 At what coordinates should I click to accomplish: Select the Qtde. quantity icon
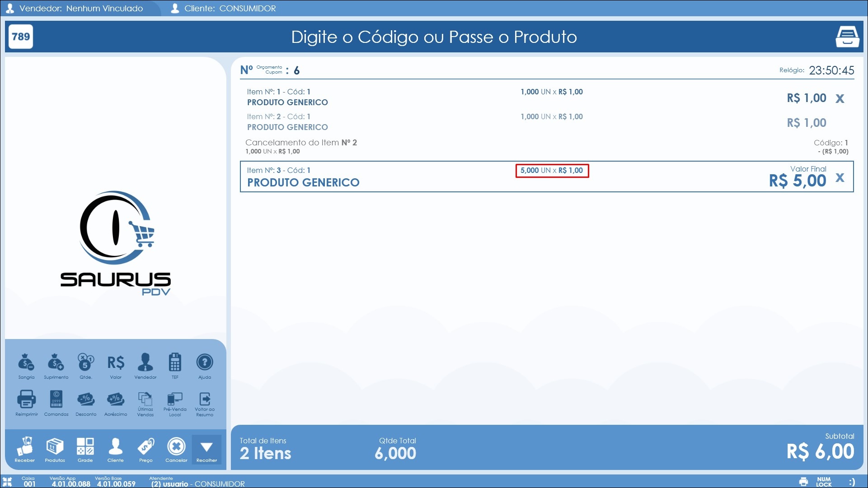pos(85,366)
